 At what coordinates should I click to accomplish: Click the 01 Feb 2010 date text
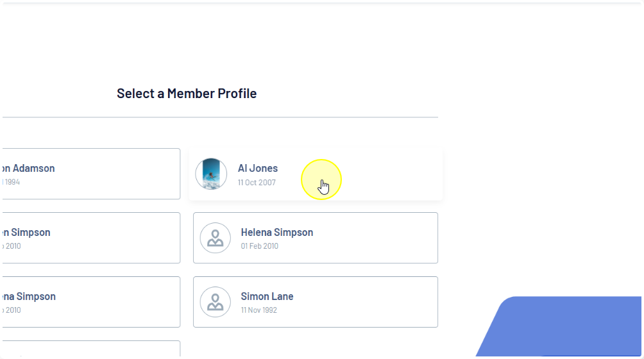pyautogui.click(x=259, y=246)
